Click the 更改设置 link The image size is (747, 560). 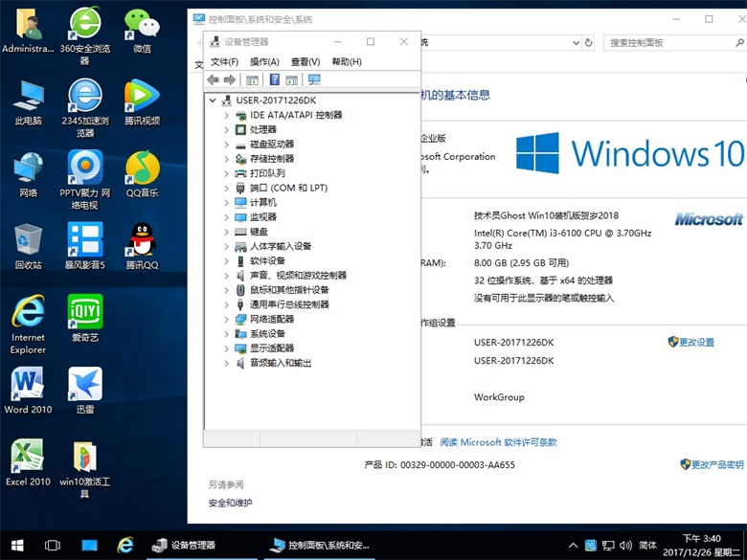point(696,342)
